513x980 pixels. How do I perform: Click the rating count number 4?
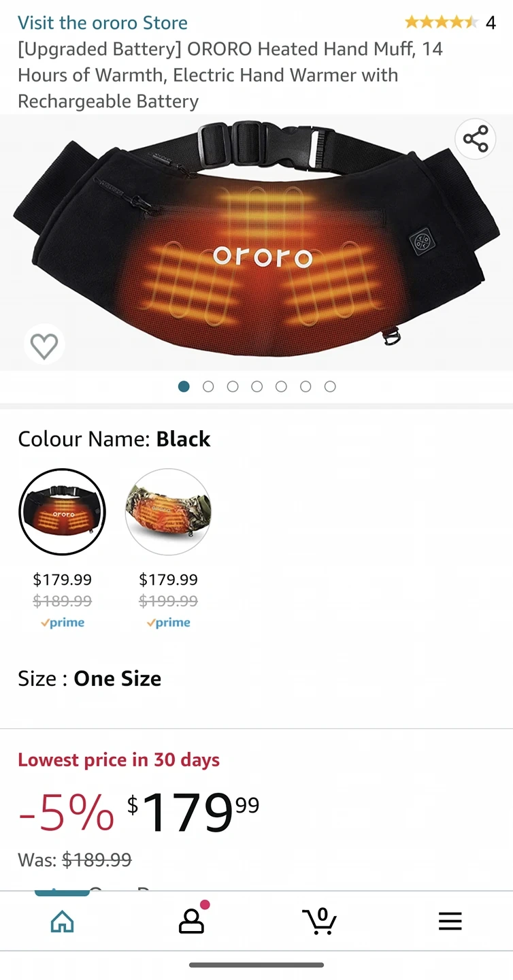point(491,23)
